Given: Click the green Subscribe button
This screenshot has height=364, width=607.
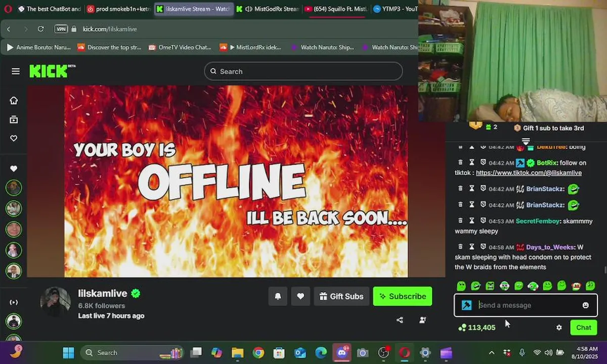Looking at the screenshot, I should coord(403,296).
